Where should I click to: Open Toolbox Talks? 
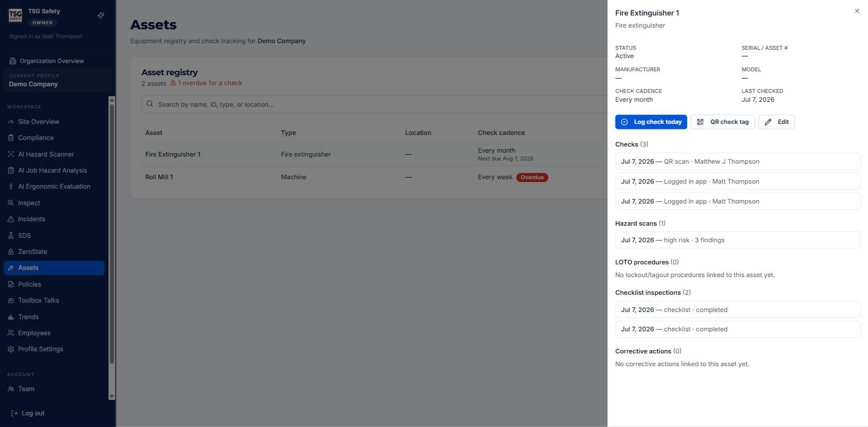54,300
